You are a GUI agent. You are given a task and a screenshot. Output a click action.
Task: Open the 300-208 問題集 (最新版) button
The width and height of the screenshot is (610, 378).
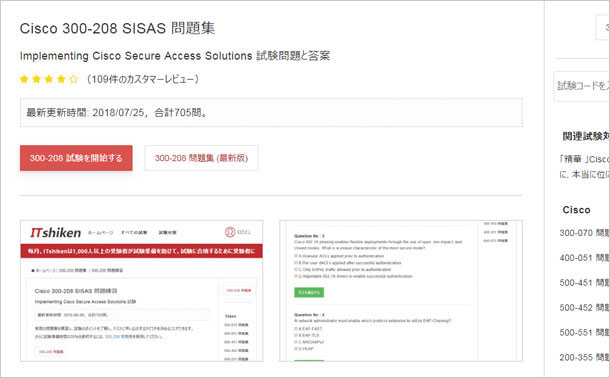(x=201, y=158)
